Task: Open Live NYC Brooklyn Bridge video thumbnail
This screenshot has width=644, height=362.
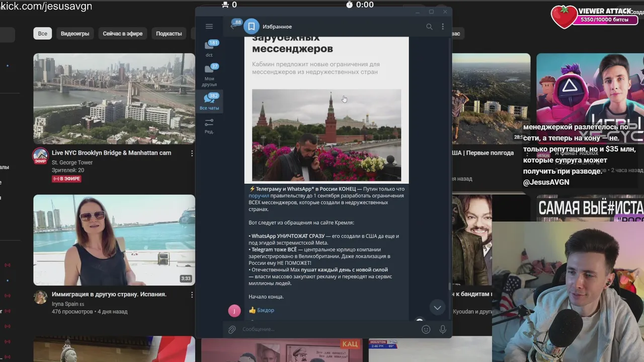Action: coord(114,99)
